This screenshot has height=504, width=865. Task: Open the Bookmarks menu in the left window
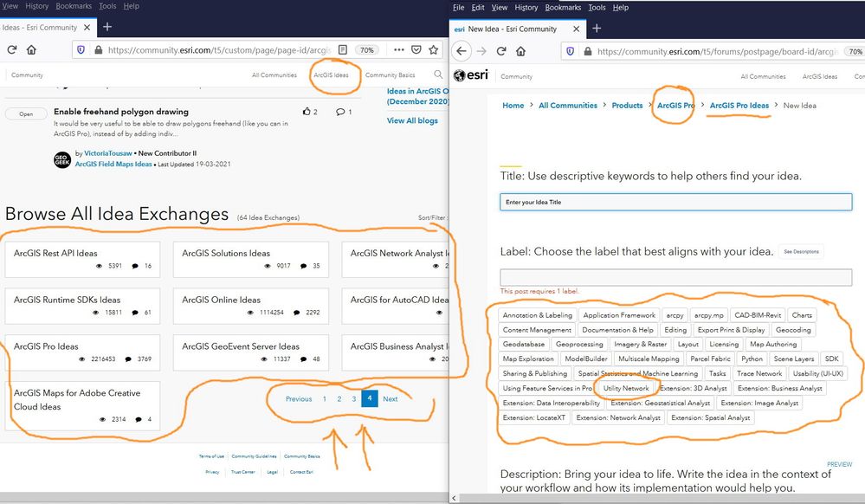74,6
